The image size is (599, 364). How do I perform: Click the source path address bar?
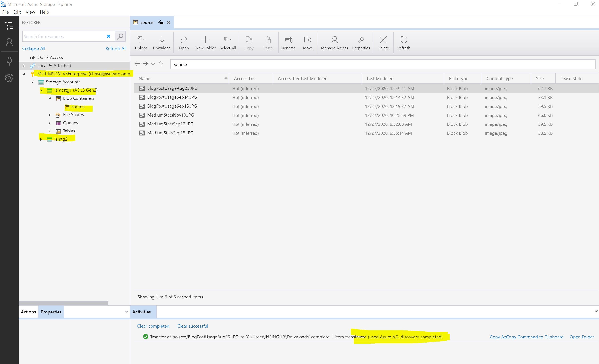click(383, 64)
